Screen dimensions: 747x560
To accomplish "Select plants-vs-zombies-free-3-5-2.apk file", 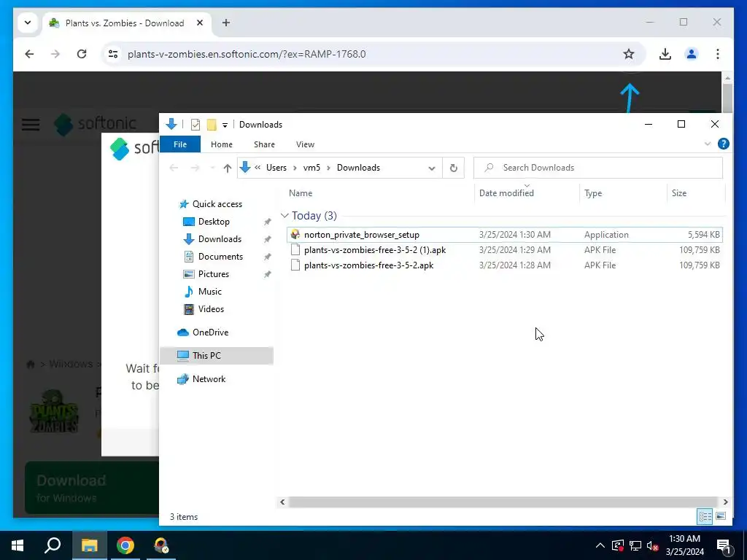I will tap(505, 265).
